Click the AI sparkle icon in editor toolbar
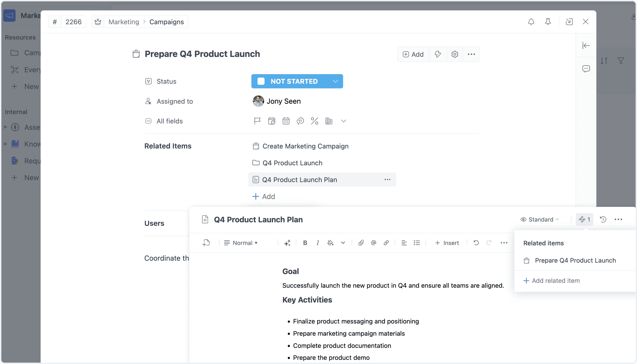Image resolution: width=637 pixels, height=364 pixels. click(x=287, y=243)
